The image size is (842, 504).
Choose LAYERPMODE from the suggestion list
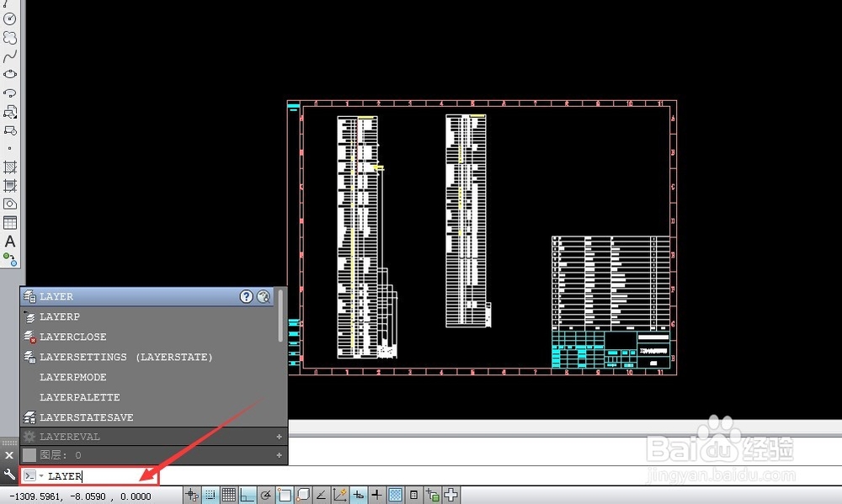(x=147, y=377)
